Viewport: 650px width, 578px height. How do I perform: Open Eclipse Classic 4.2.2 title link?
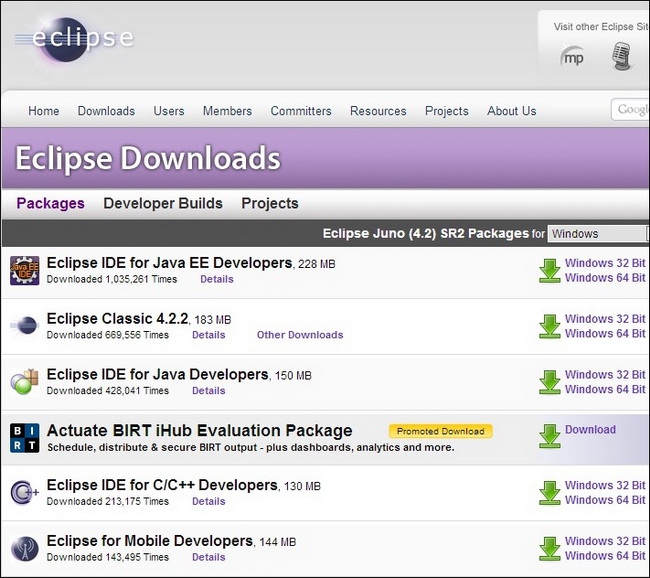pos(117,319)
